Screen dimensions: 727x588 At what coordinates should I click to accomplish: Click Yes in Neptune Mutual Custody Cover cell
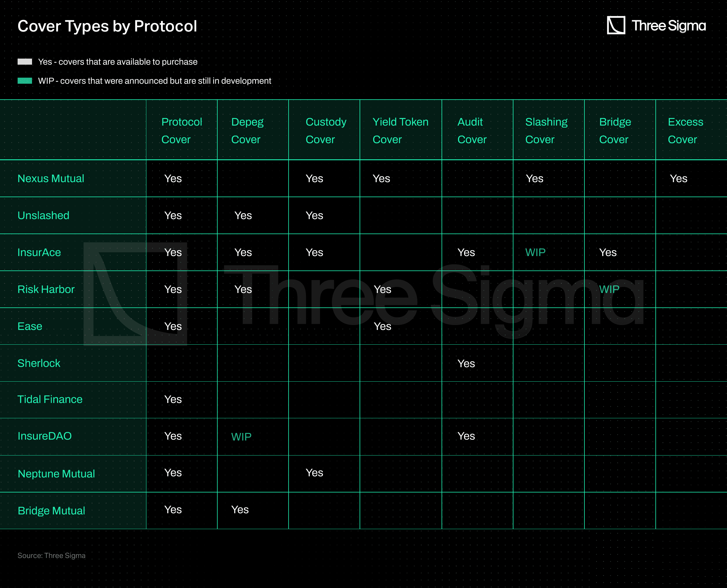314,473
